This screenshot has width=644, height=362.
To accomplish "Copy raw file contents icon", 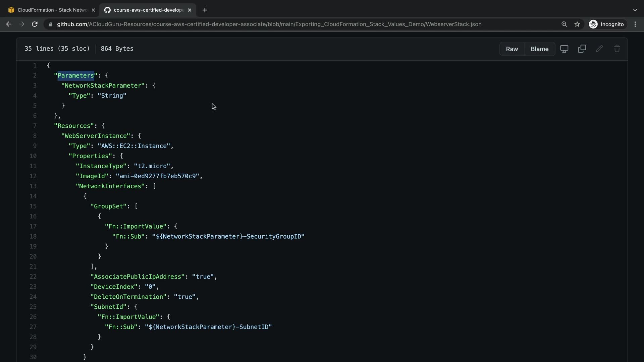I will [x=582, y=49].
